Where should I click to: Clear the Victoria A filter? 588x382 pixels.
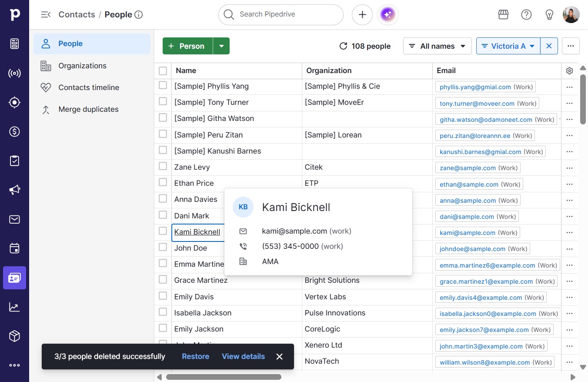point(549,46)
